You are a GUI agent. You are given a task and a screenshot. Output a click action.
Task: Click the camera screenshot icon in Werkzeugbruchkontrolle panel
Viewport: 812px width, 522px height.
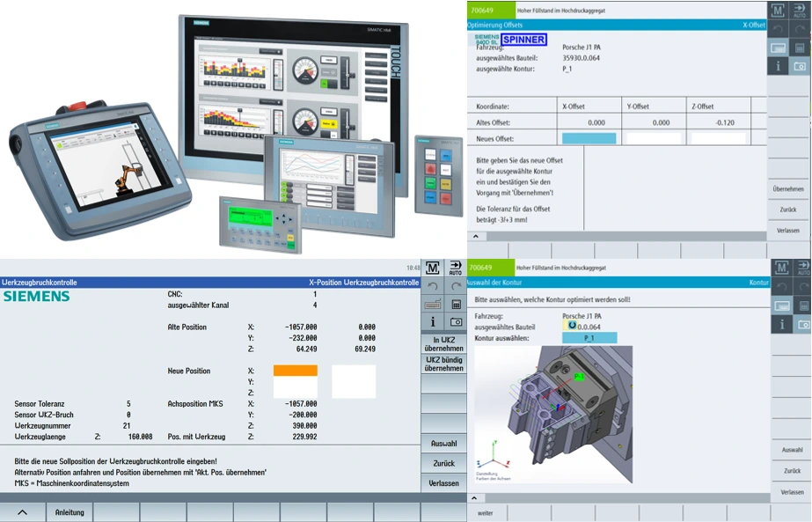click(456, 322)
